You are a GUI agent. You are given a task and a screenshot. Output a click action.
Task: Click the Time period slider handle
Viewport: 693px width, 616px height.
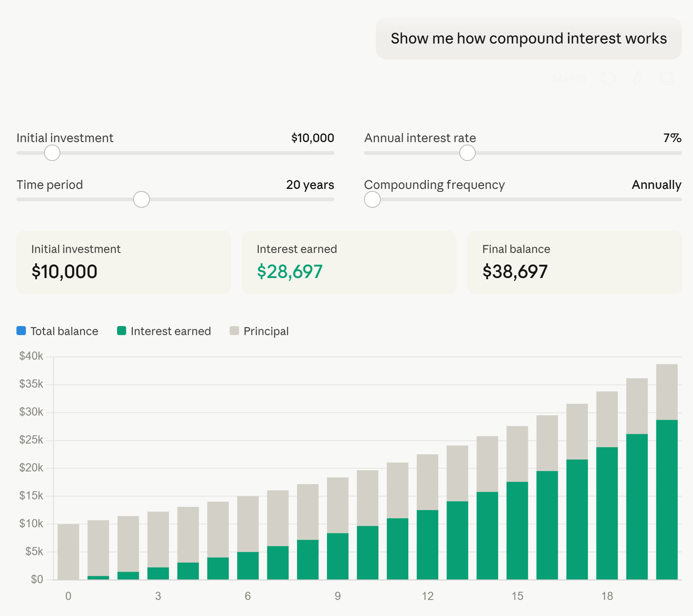point(141,200)
